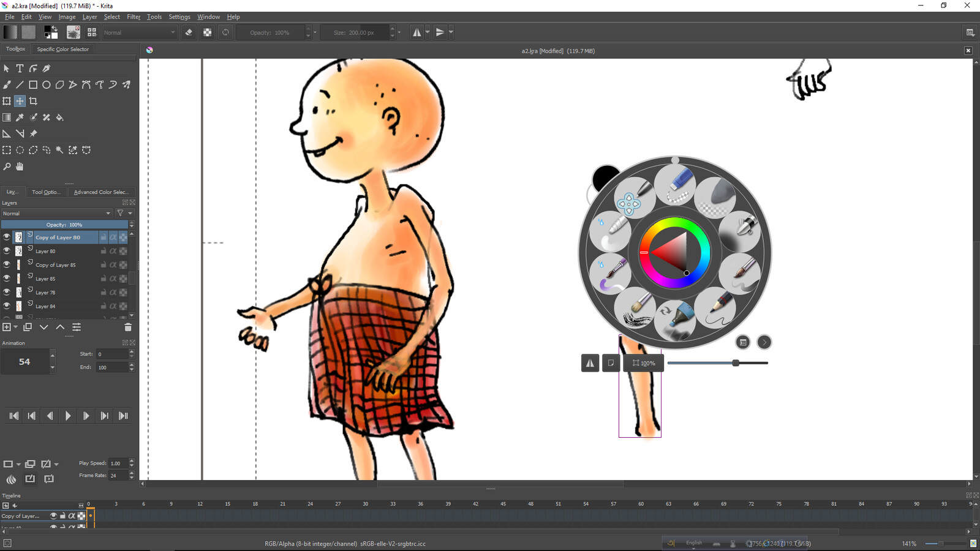Toggle Eraser mode in the top toolbar
The image size is (980, 551).
[189, 32]
